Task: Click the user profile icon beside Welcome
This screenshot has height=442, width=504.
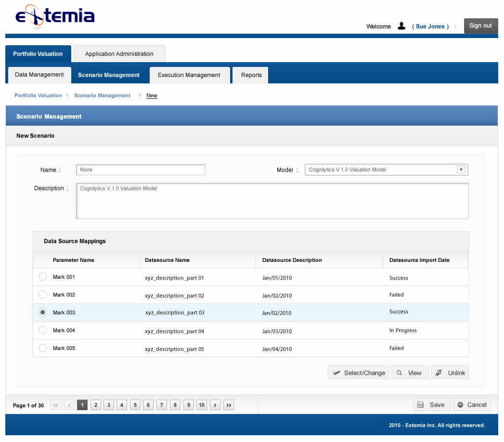Action: click(x=401, y=26)
